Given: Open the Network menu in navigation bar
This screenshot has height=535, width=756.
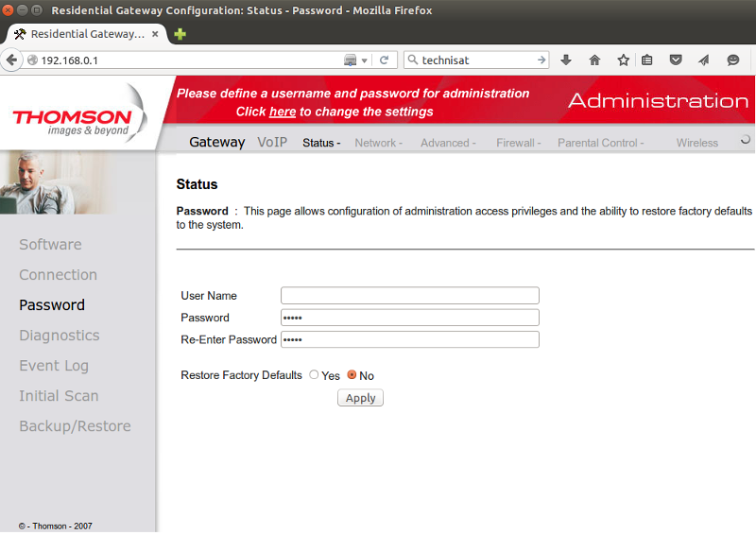Looking at the screenshot, I should tap(378, 143).
